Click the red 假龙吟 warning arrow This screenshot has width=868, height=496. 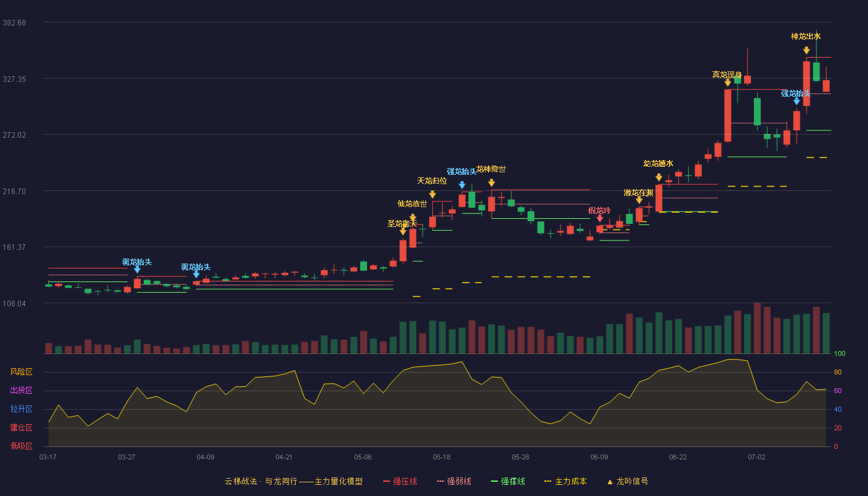(x=600, y=218)
